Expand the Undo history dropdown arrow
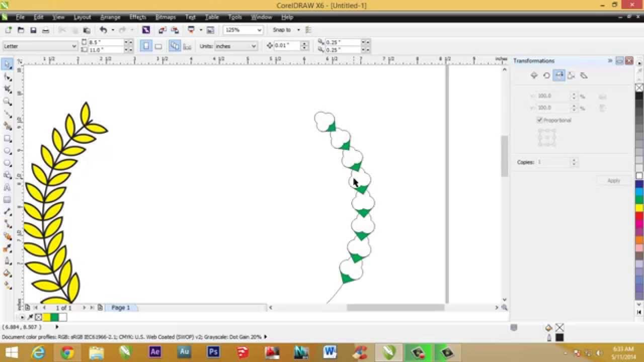 point(113,30)
